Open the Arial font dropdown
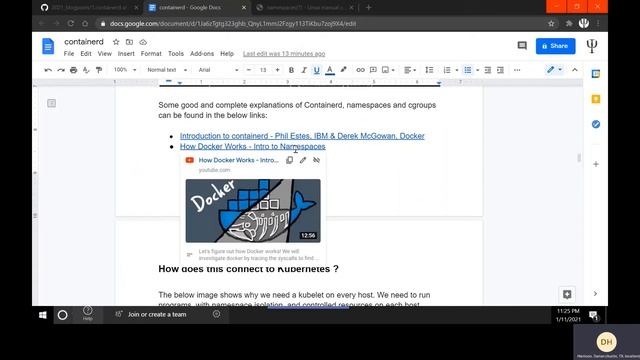The image size is (640, 360). (218, 70)
